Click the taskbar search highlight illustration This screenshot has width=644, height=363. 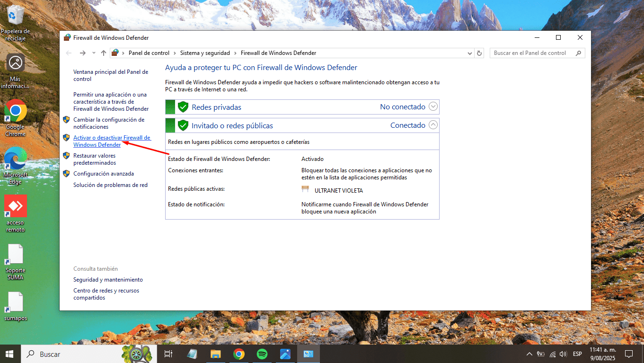pos(137,354)
